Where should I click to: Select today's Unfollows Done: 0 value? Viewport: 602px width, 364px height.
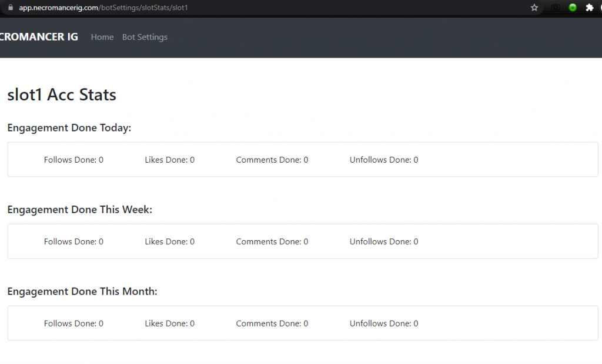coord(384,160)
